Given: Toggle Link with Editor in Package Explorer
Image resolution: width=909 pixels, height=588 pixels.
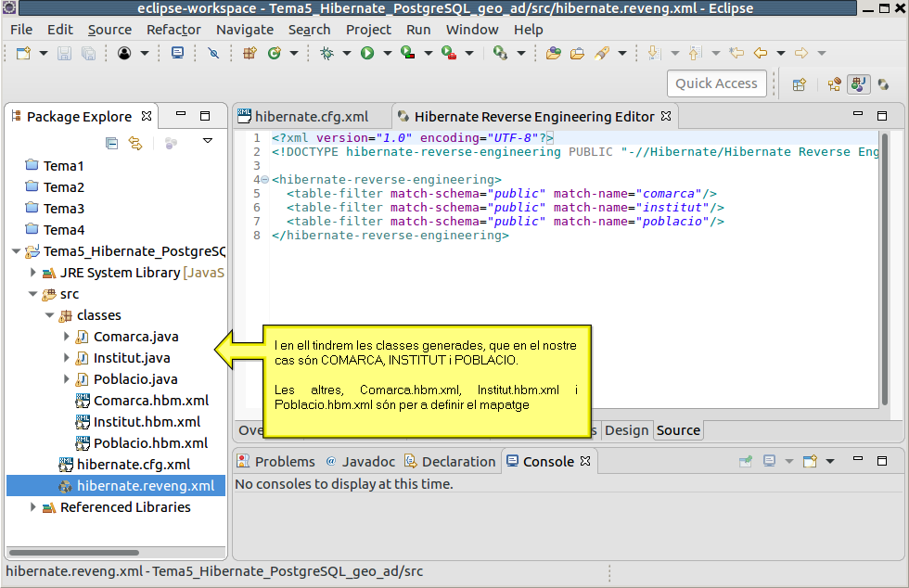Looking at the screenshot, I should coord(135,143).
